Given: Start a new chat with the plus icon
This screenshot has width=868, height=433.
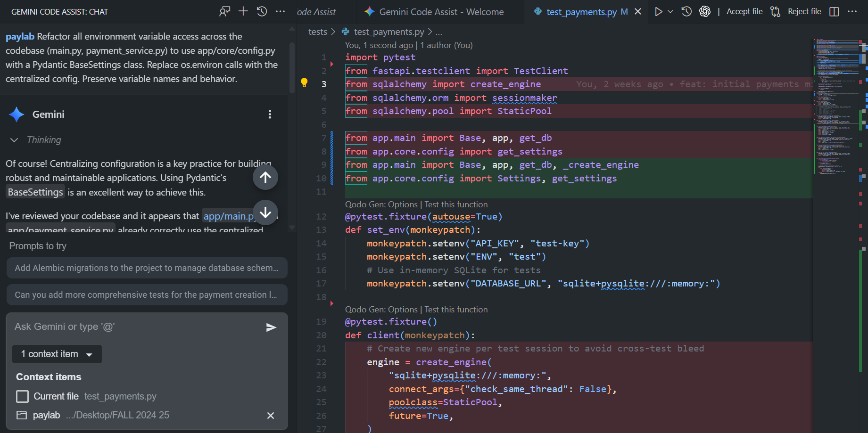Looking at the screenshot, I should click(243, 11).
